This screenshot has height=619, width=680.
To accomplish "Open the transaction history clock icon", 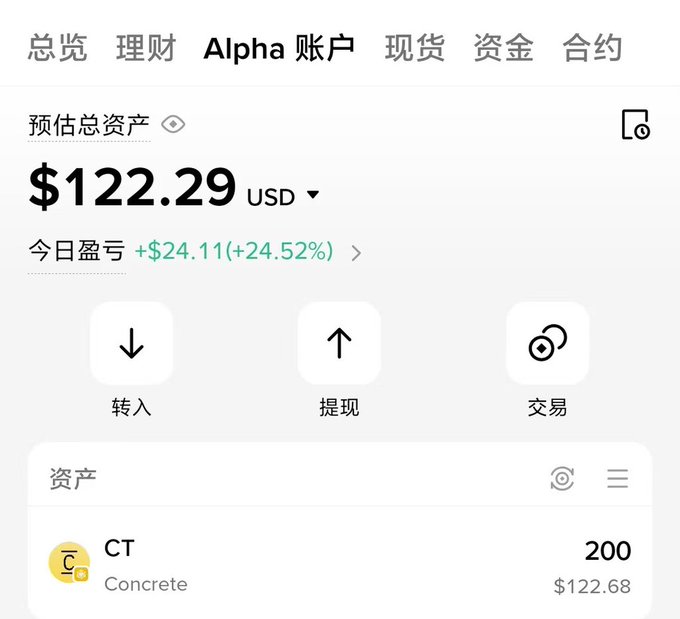I will (x=635, y=124).
